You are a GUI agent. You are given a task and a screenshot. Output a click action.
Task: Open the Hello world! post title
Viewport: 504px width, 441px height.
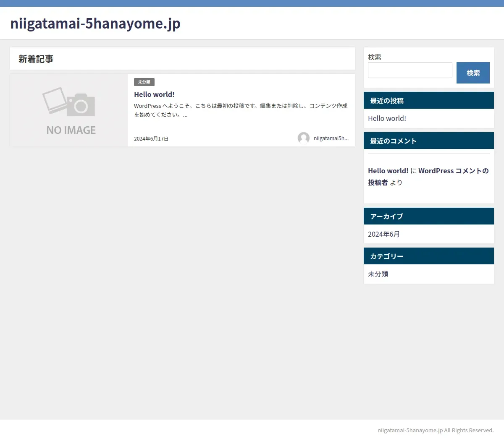click(x=154, y=94)
